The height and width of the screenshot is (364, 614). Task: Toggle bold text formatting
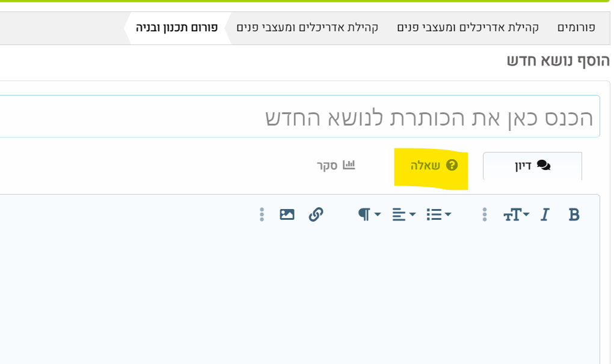coord(574,214)
